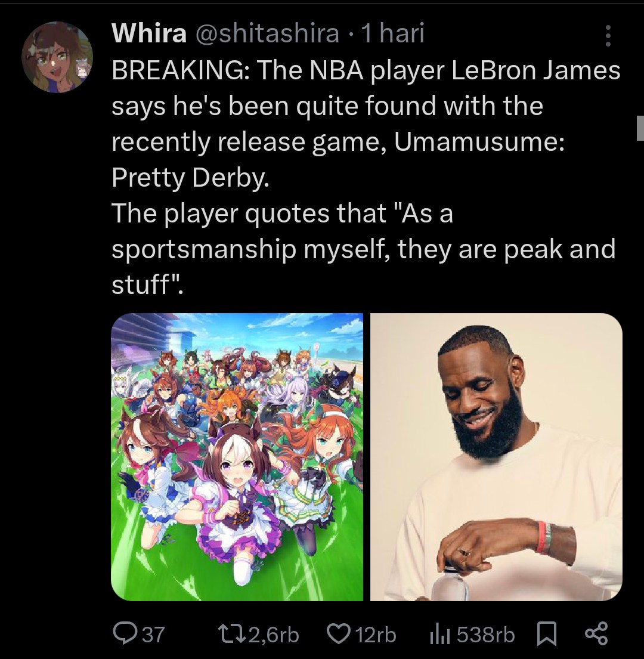The image size is (644, 659).
Task: Click the gray scrollbar thumb at right edge
Action: (640, 128)
